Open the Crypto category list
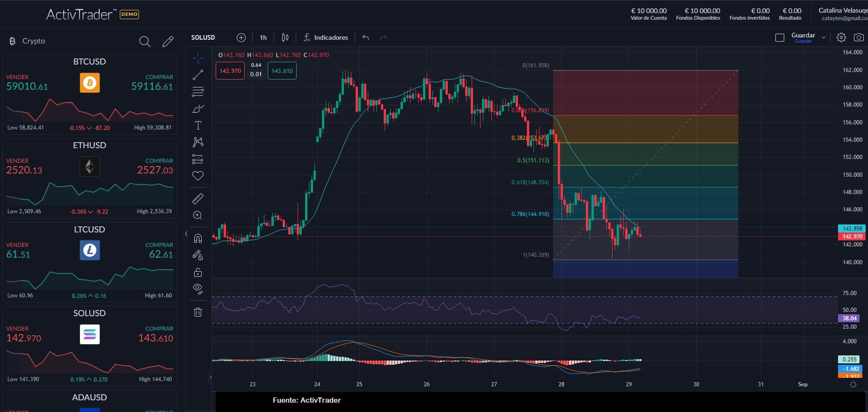The height and width of the screenshot is (412, 868). coord(34,41)
